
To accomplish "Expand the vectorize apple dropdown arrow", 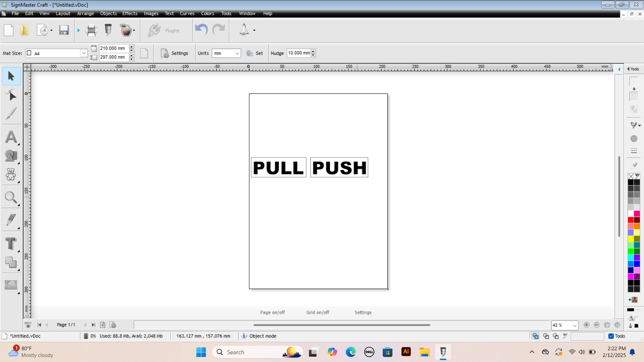I will [134, 31].
